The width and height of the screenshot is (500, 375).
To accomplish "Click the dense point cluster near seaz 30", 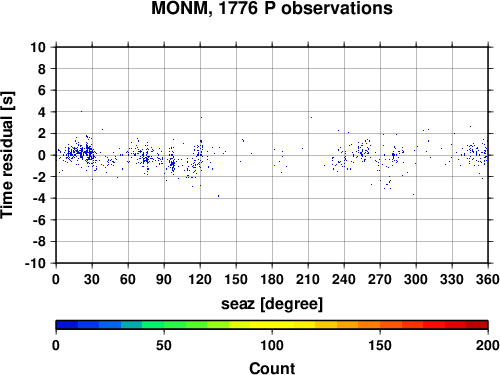I will pyautogui.click(x=88, y=152).
